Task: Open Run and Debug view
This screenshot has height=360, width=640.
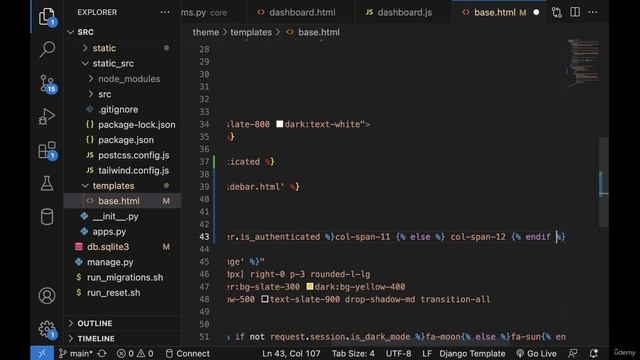Action: click(47, 117)
